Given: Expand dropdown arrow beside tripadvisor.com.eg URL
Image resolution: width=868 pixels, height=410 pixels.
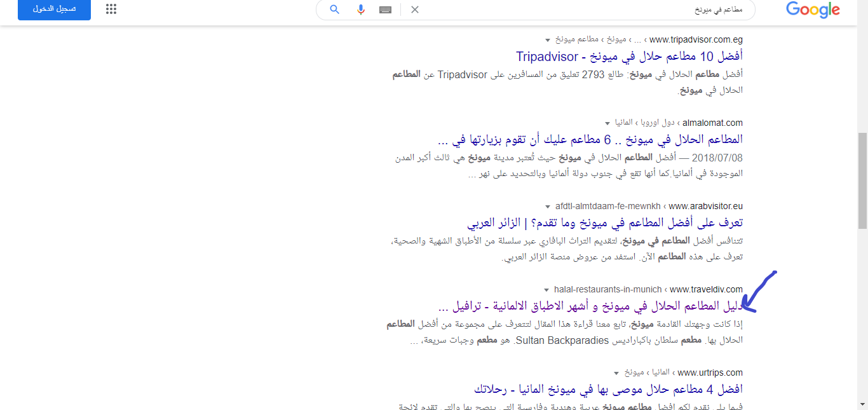Looking at the screenshot, I should click(548, 40).
